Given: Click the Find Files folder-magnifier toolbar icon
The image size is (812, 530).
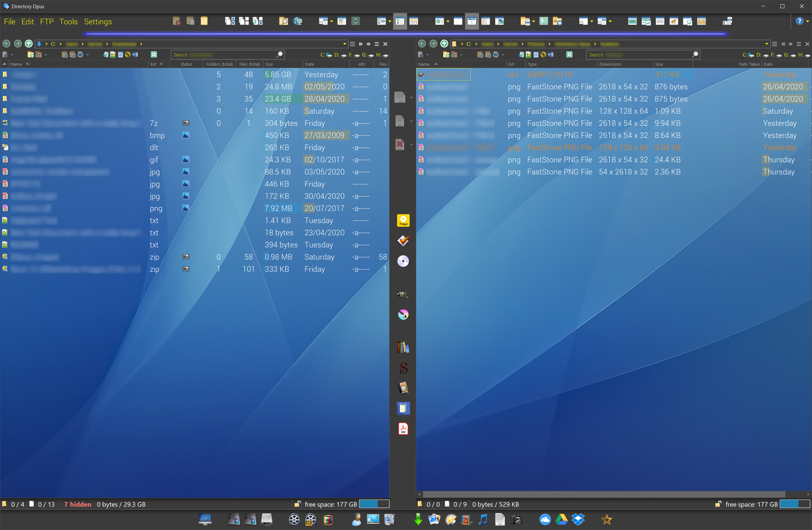Looking at the screenshot, I should 283,21.
